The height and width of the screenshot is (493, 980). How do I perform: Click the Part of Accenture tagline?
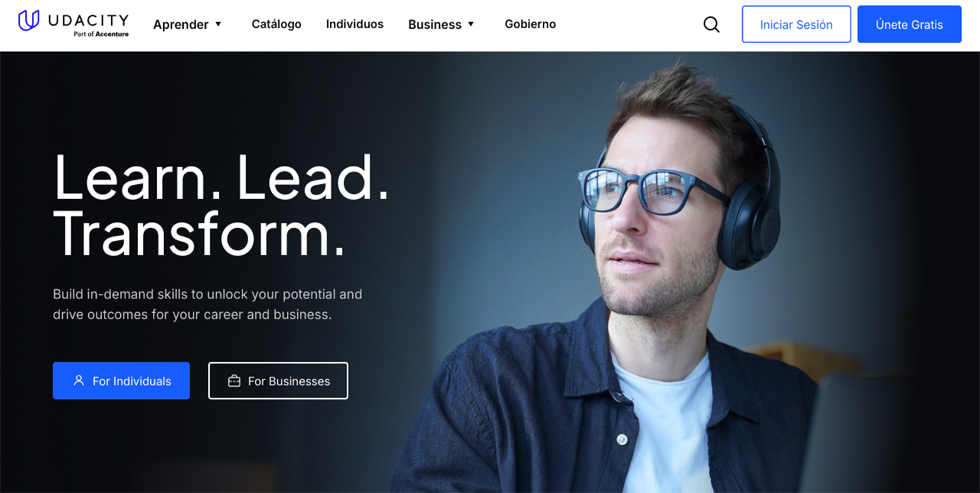point(101,34)
